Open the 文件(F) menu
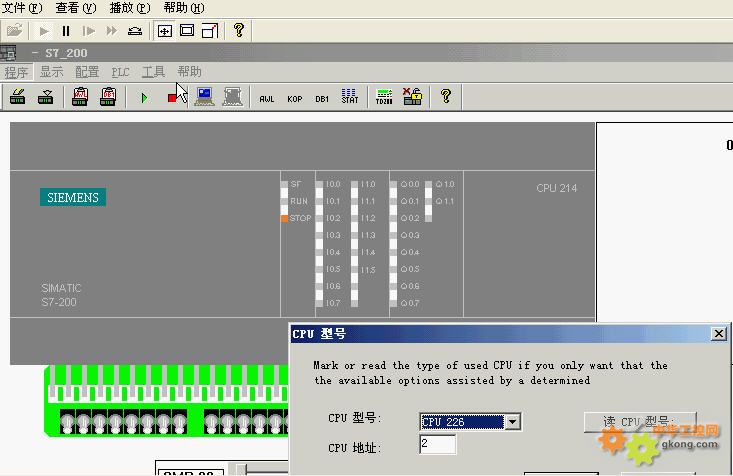Screen dimensions: 733x476 (22, 7)
